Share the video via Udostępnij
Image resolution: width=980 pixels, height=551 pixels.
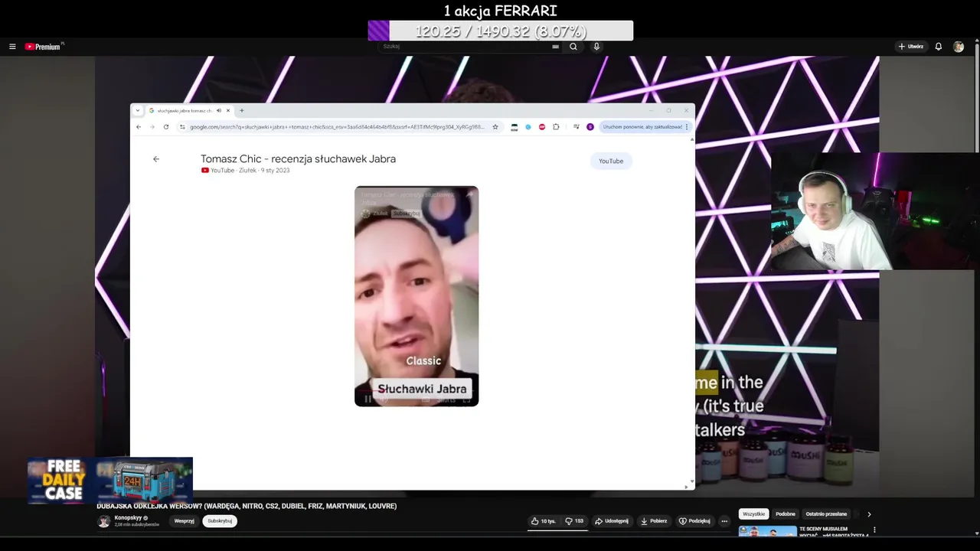(612, 521)
